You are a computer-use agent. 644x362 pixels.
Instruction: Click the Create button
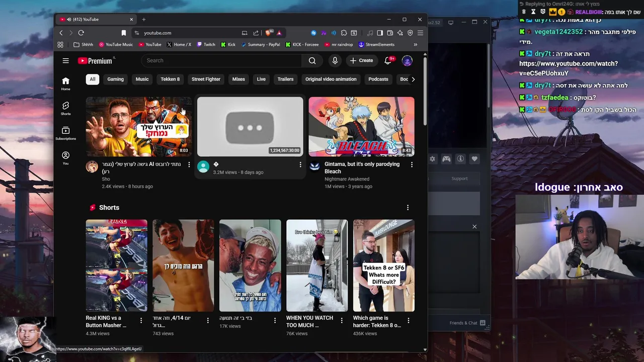(361, 60)
